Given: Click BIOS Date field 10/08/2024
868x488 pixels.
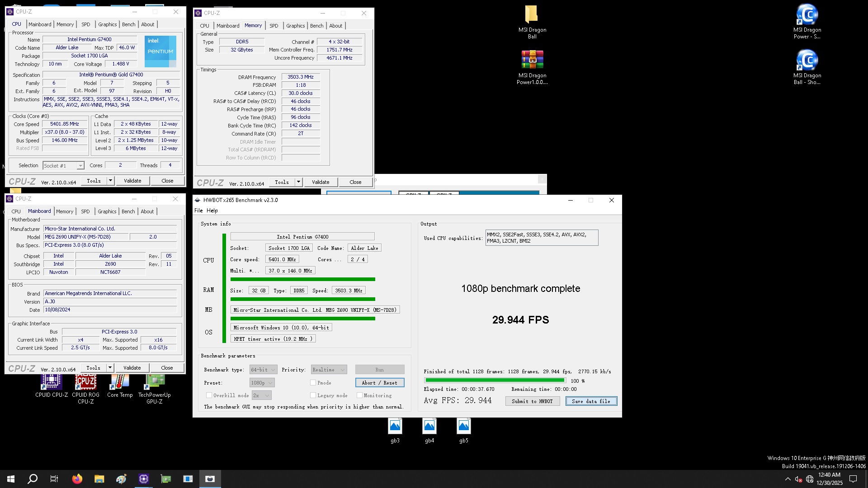Looking at the screenshot, I should point(110,310).
